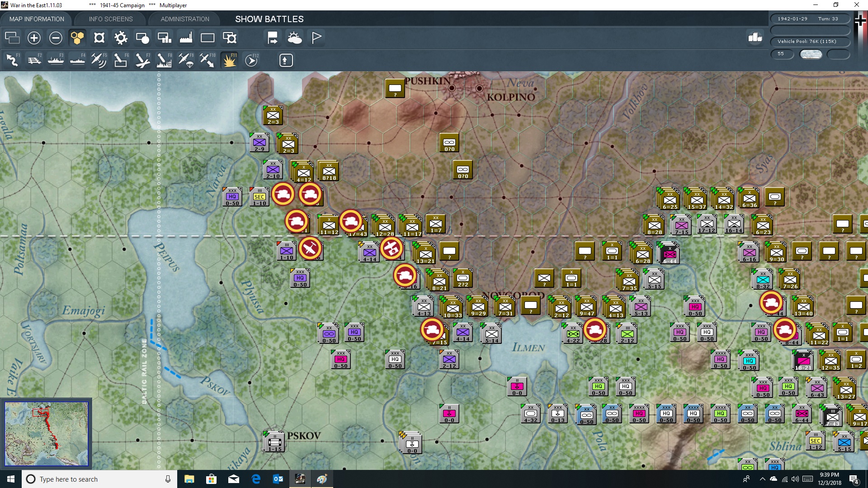Select the 18-21 black unit counter
Viewport: 868px width, 488px height.
(x=803, y=361)
